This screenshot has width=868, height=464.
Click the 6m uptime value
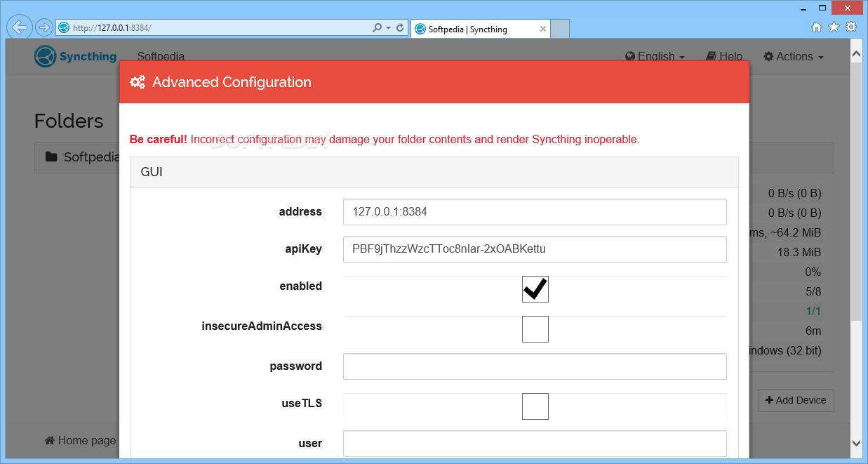tap(813, 331)
